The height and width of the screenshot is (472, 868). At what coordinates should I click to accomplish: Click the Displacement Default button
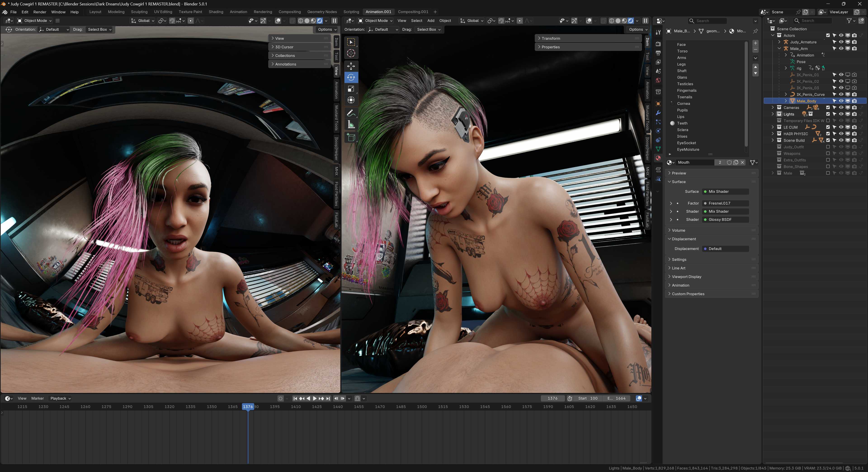[x=725, y=249]
